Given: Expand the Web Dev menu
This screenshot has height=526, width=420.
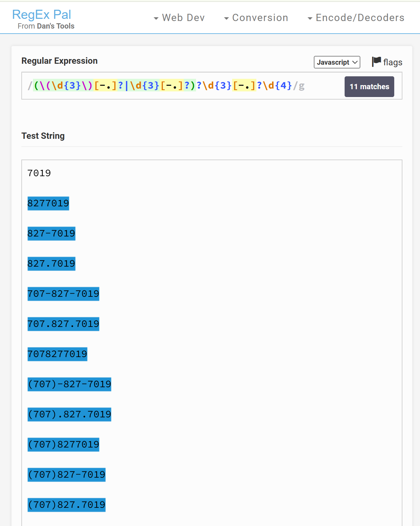Looking at the screenshot, I should (179, 18).
